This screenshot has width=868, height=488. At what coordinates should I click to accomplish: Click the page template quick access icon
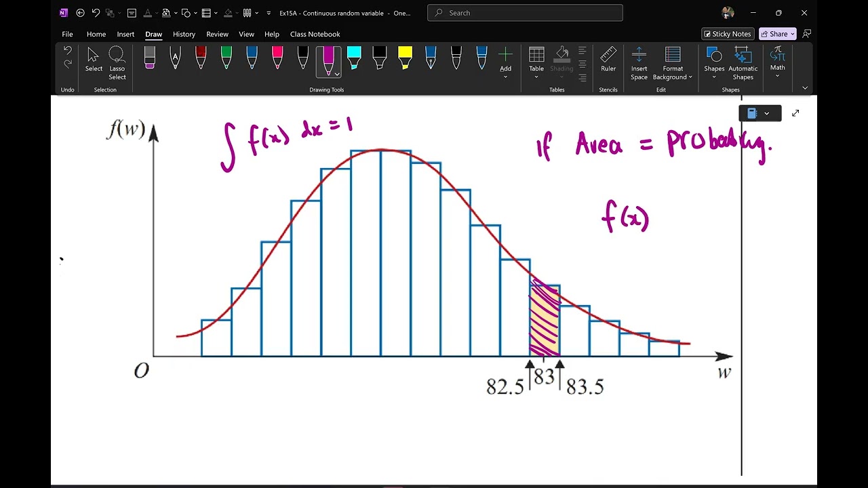tap(132, 13)
